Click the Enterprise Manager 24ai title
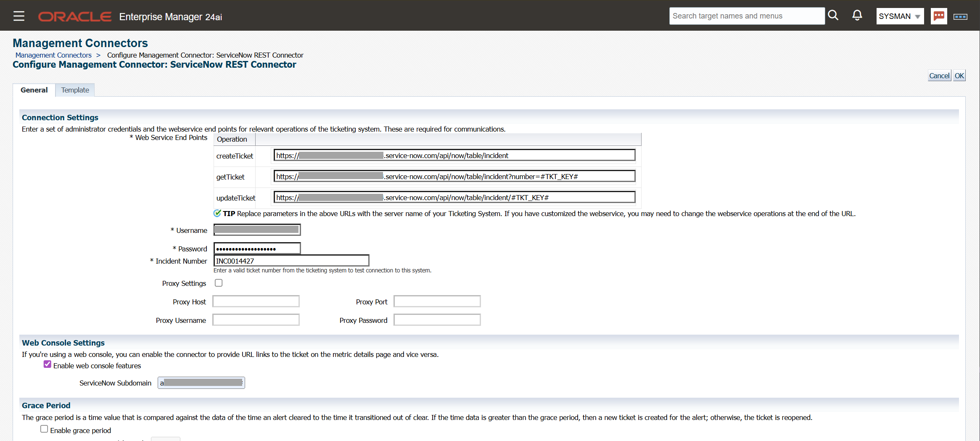980x441 pixels. 171,17
